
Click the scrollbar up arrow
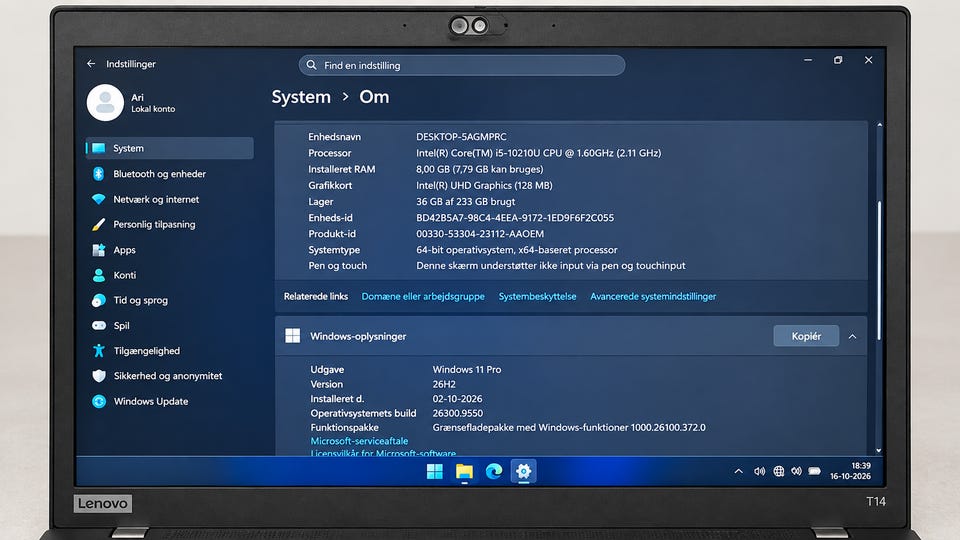coord(879,125)
